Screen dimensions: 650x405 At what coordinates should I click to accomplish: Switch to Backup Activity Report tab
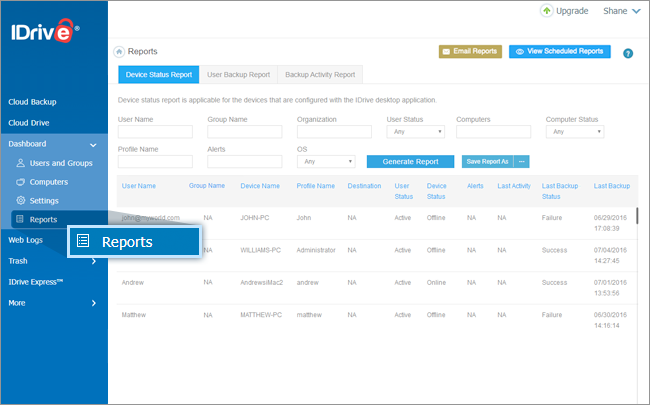(x=320, y=75)
